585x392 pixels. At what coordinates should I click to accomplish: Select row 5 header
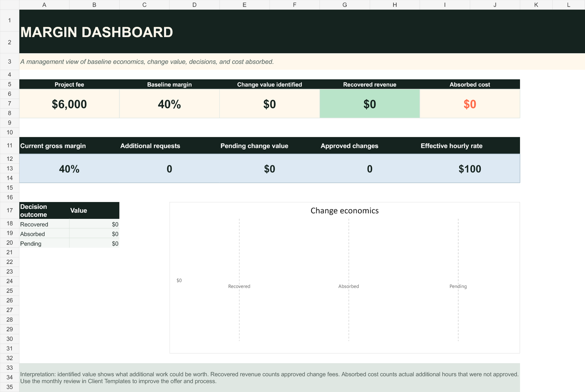click(10, 84)
